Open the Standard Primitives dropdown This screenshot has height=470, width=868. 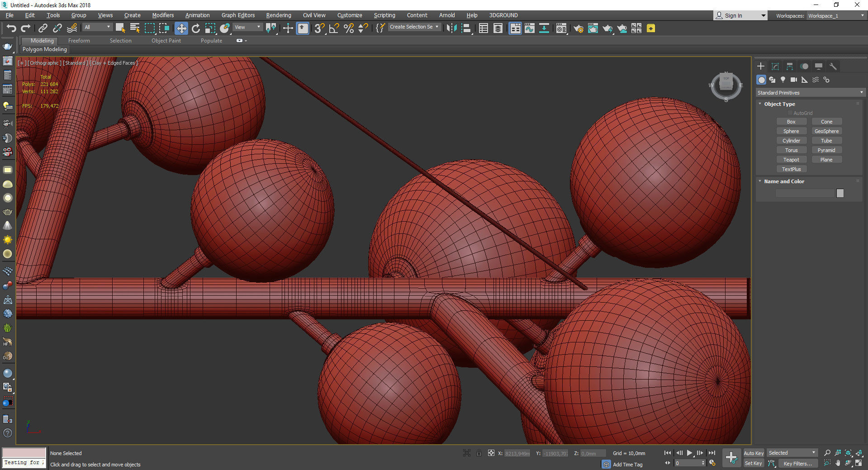click(x=810, y=93)
